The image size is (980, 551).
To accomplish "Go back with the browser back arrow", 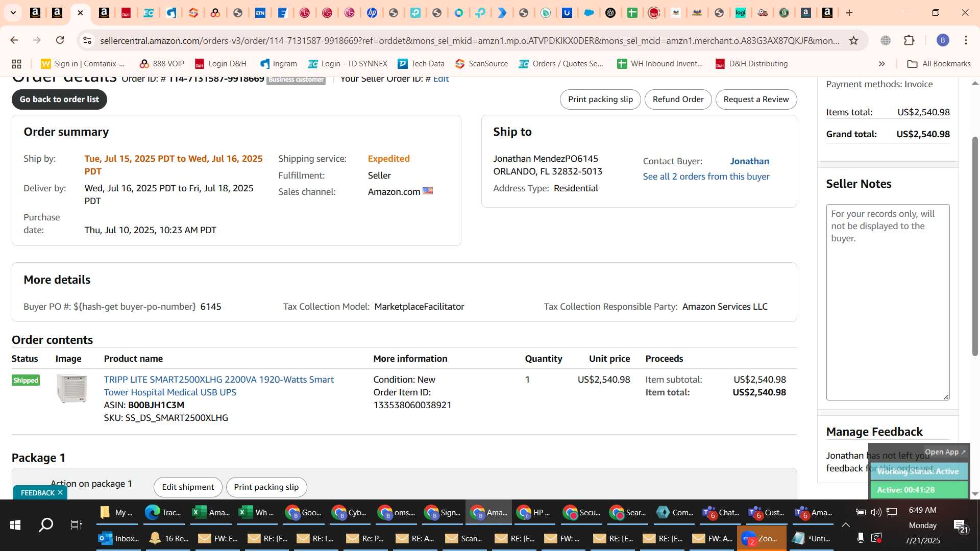I will tap(14, 40).
